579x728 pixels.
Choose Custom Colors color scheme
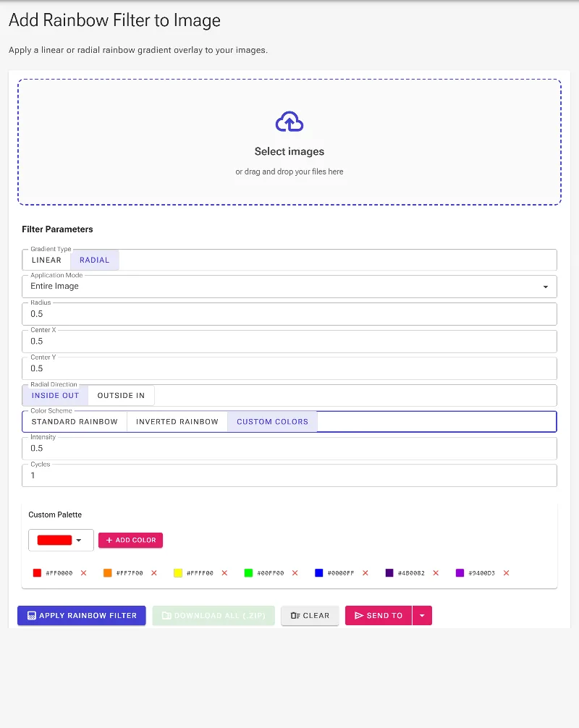point(273,422)
